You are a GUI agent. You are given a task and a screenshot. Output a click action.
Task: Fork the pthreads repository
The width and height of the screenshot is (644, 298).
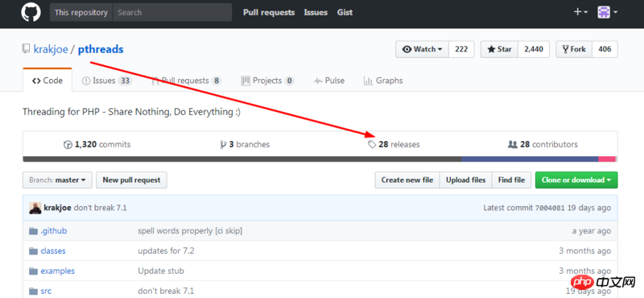pos(574,49)
